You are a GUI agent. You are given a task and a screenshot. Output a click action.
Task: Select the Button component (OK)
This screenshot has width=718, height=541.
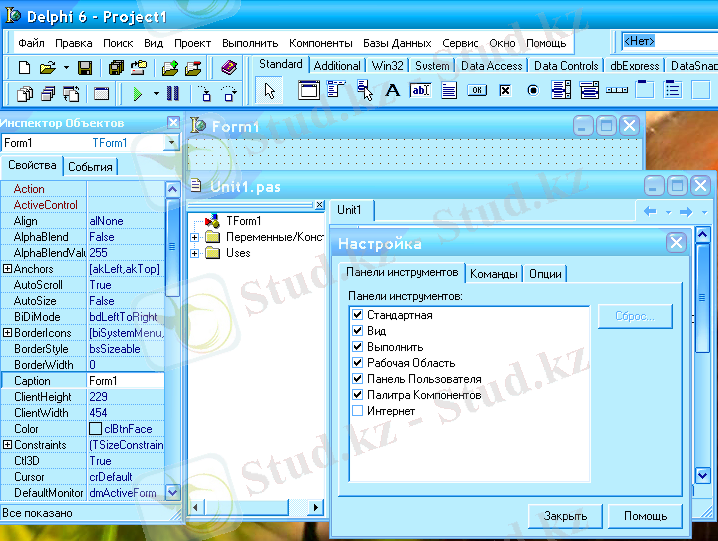pos(477,90)
